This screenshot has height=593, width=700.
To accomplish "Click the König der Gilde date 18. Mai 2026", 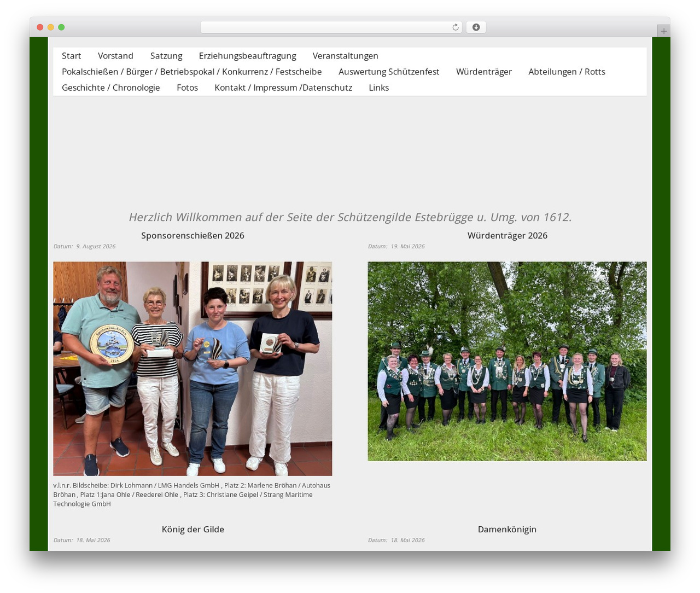I will coord(93,540).
